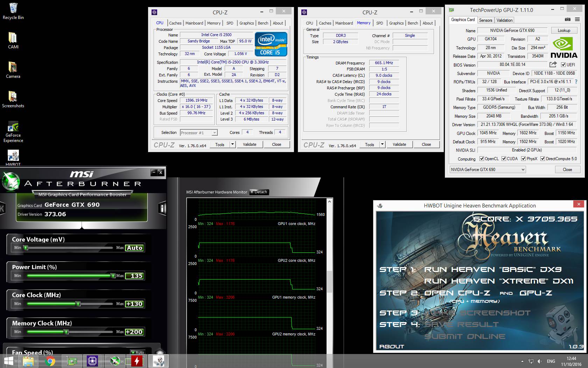Screen dimensions: 588x368
Task: Click Validate button in right CPU-Z
Action: point(399,144)
